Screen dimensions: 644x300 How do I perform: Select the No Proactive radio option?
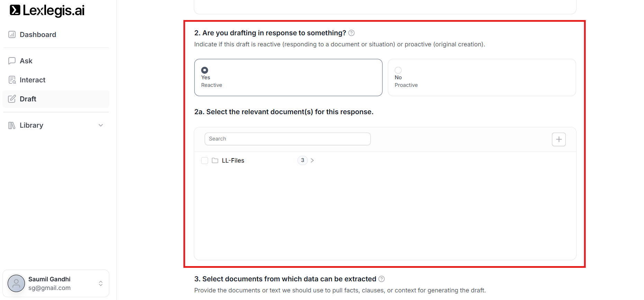[x=398, y=70]
